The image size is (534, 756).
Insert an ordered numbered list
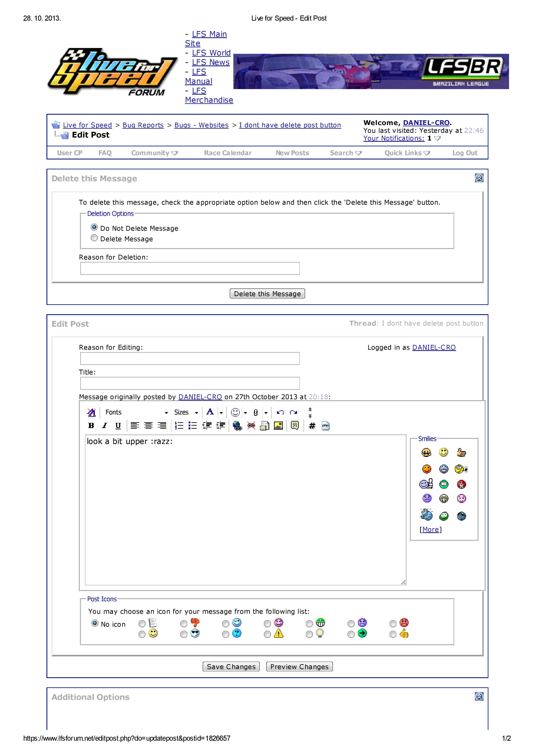click(x=179, y=426)
